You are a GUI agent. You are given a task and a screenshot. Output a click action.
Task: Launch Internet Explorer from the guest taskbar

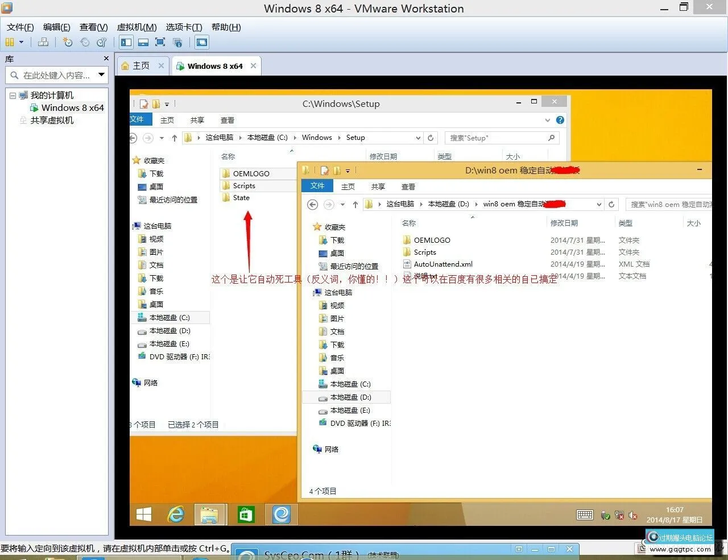click(176, 515)
